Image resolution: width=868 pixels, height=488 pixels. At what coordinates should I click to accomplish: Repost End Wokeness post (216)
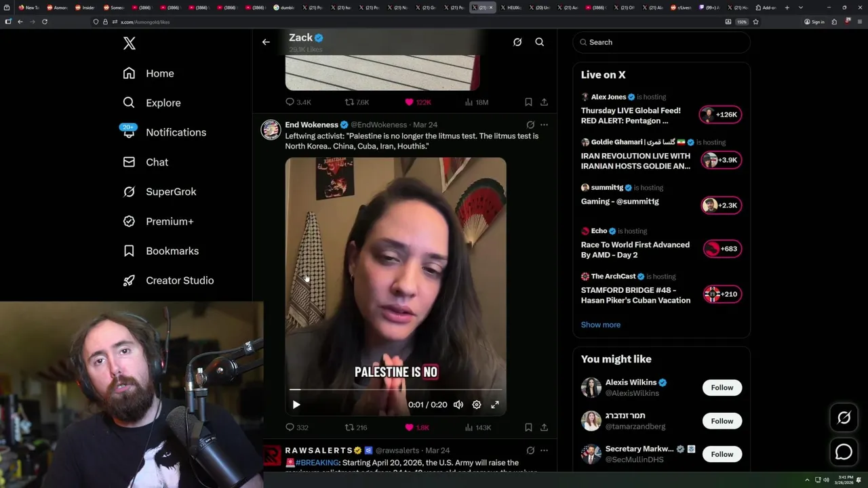pyautogui.click(x=356, y=428)
